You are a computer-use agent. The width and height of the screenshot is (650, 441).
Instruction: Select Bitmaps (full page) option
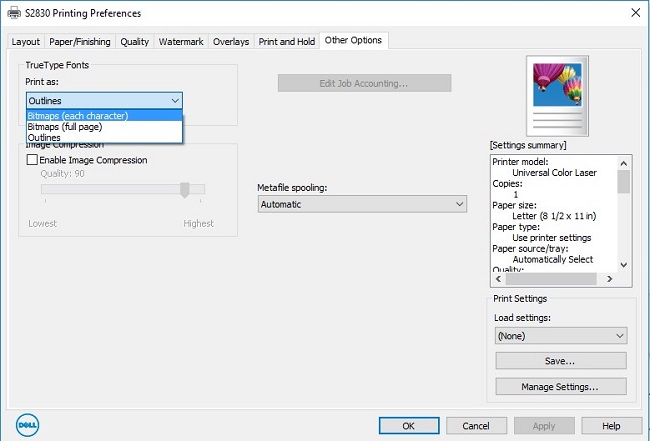[x=104, y=127]
